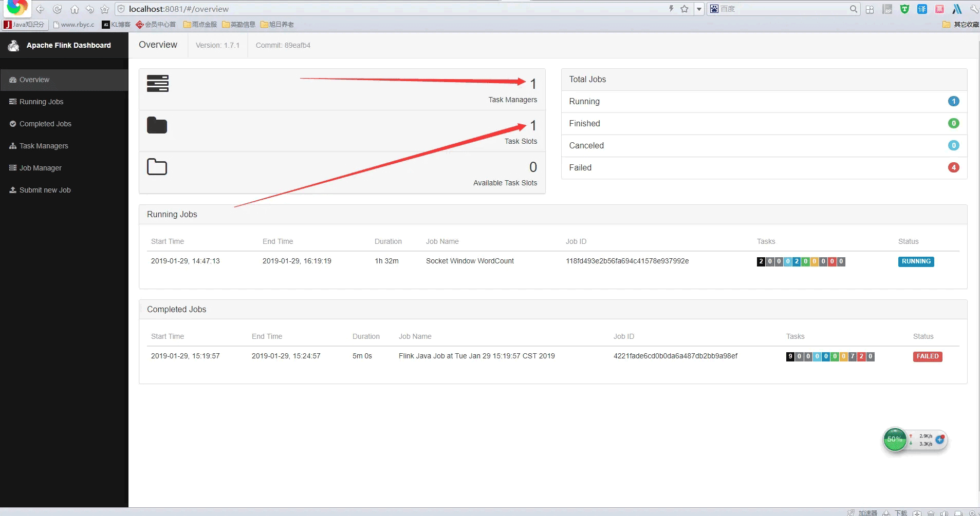Click the Commit: 89eafb4 label
The width and height of the screenshot is (980, 516).
tap(283, 45)
